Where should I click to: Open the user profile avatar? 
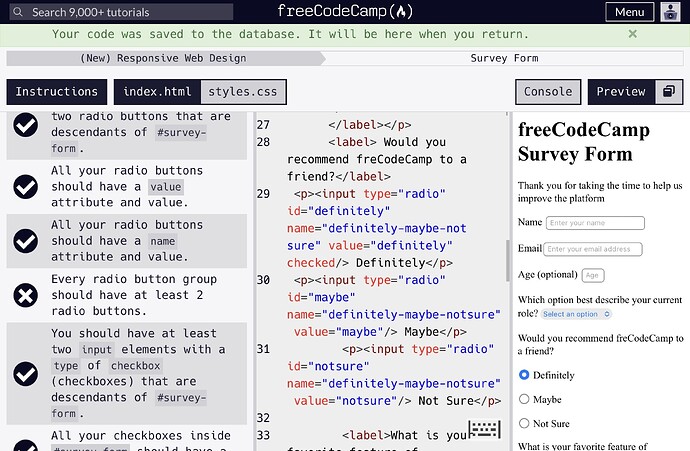pos(670,12)
